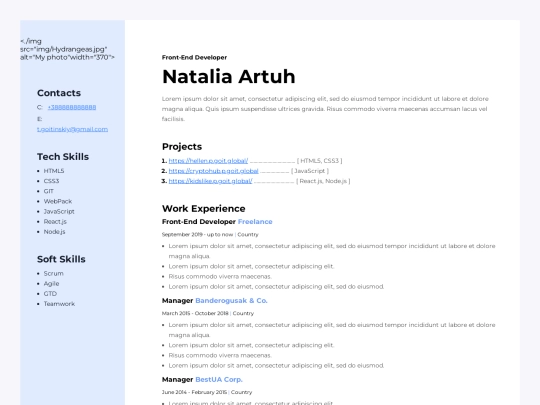Viewport: 540px width, 405px height.
Task: Click the Front-End Developer job title by Freelance
Action: tap(199, 222)
